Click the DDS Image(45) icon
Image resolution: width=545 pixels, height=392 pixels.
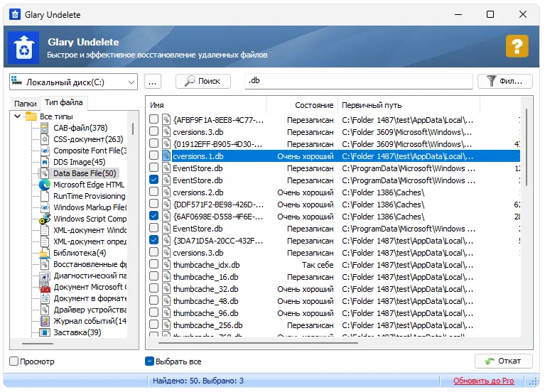click(45, 162)
